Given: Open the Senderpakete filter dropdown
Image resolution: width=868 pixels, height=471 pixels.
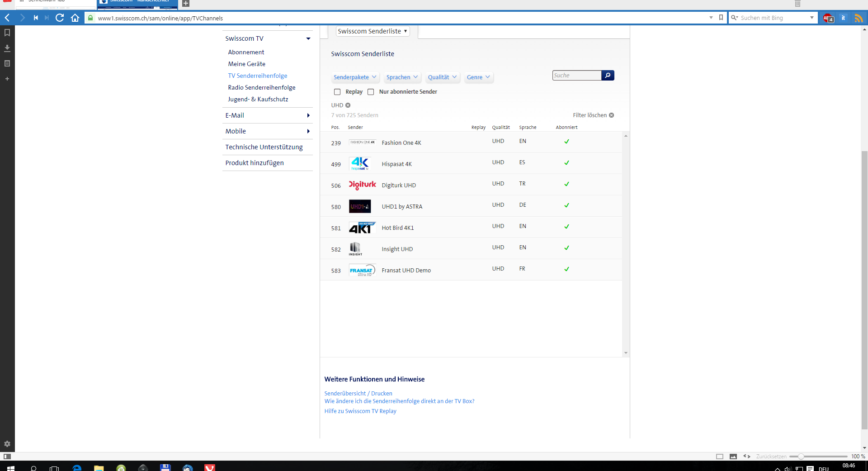Looking at the screenshot, I should (355, 77).
